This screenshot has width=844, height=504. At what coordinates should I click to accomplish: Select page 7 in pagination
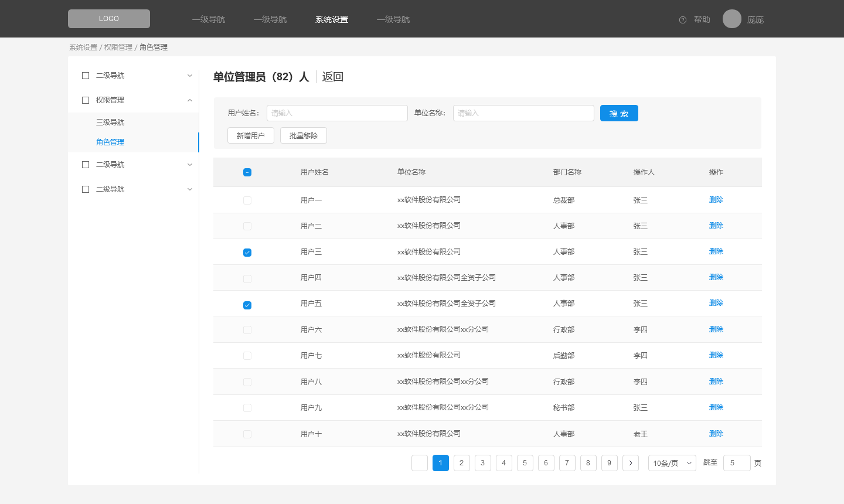[x=567, y=463]
